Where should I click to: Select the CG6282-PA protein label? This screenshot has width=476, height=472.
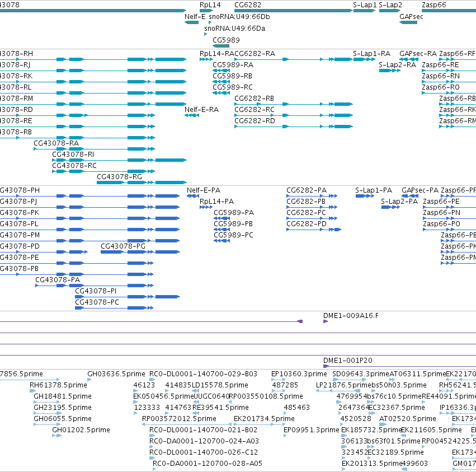[307, 190]
